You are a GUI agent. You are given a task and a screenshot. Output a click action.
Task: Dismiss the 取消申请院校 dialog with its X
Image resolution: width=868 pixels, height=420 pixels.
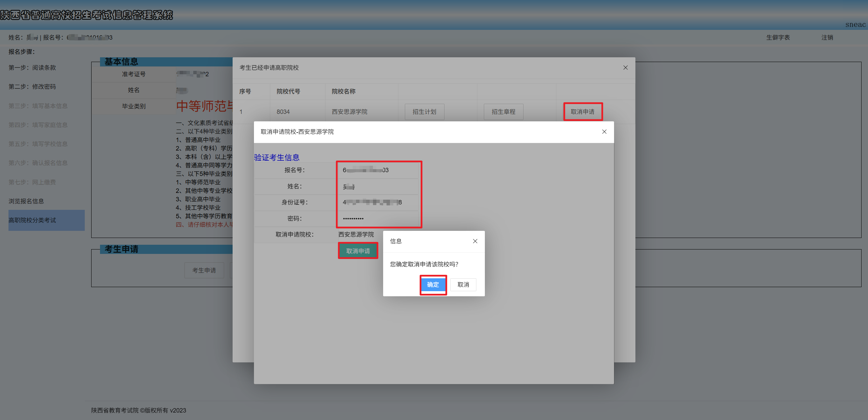604,132
